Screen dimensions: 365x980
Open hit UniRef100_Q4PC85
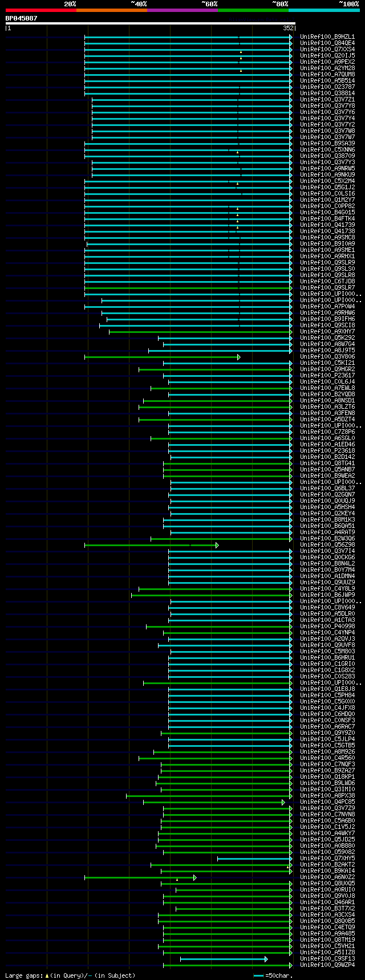327,802
